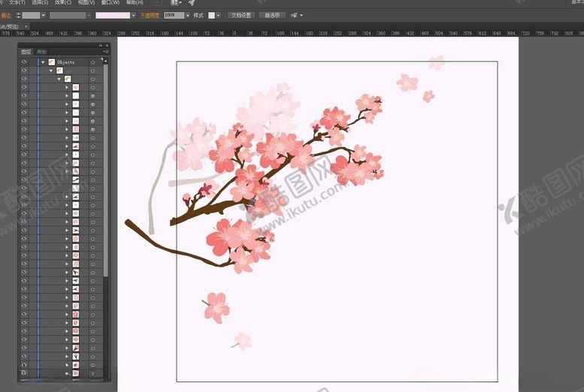Hide the '...' sublayer with its eye
The width and height of the screenshot is (584, 392).
(x=24, y=71)
